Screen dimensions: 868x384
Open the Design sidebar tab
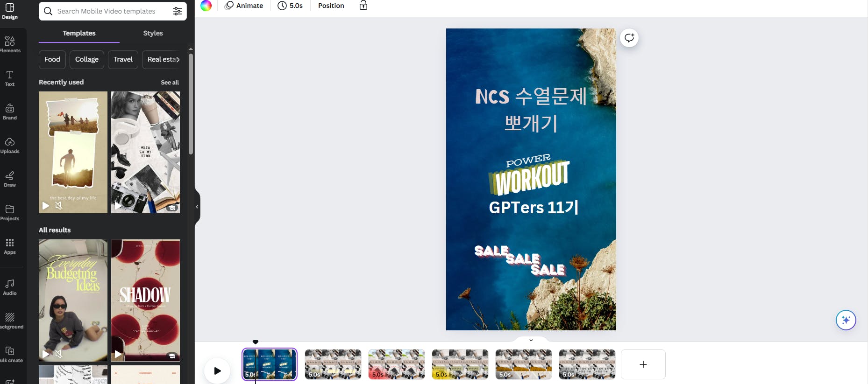(x=10, y=11)
